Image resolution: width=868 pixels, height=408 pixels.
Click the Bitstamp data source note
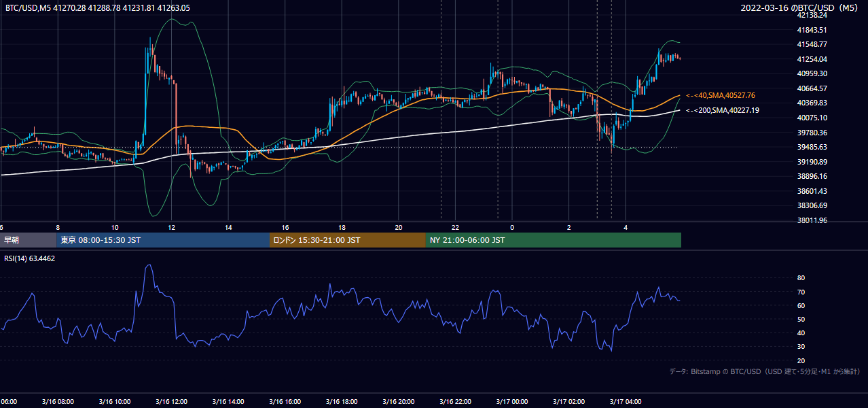[765, 371]
